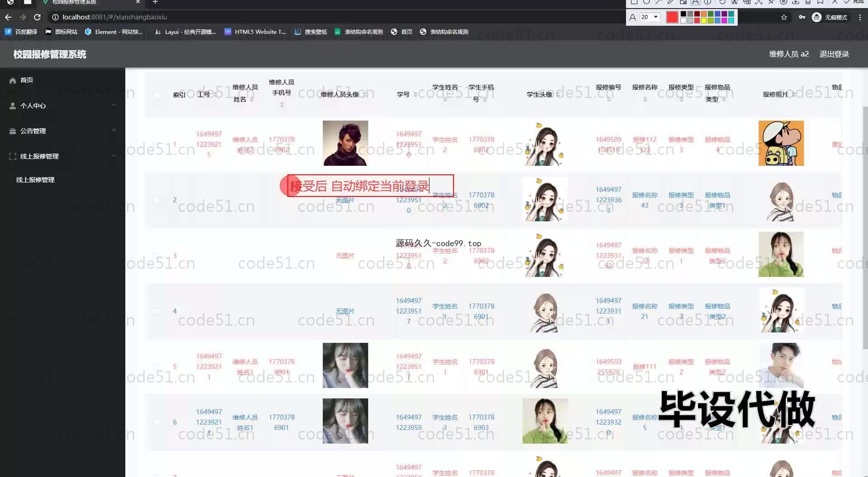The image size is (868, 477).
Task: Pick the large red current color swatch
Action: click(x=672, y=17)
